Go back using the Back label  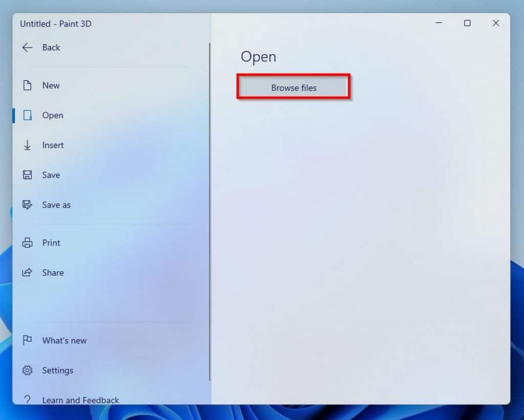51,48
